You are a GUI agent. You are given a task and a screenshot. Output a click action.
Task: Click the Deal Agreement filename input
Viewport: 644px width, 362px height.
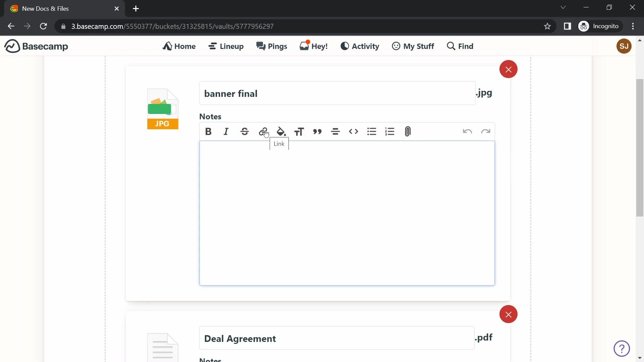click(x=337, y=339)
